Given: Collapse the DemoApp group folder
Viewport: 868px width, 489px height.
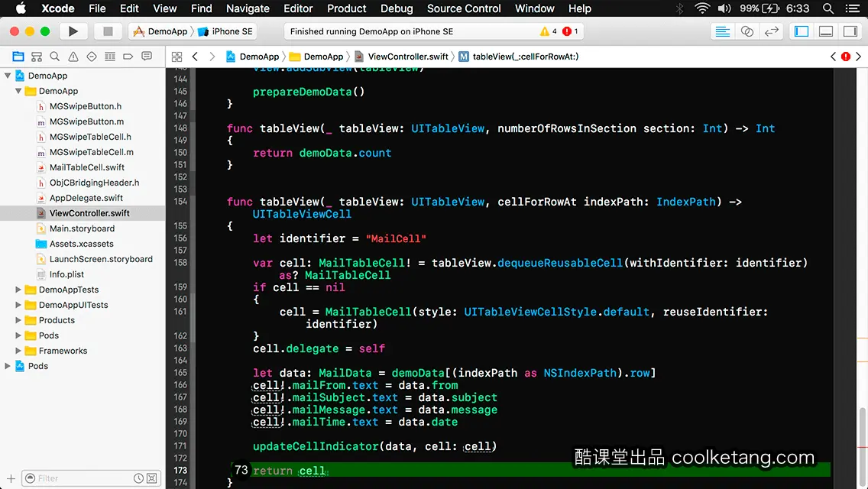Looking at the screenshot, I should 18,91.
